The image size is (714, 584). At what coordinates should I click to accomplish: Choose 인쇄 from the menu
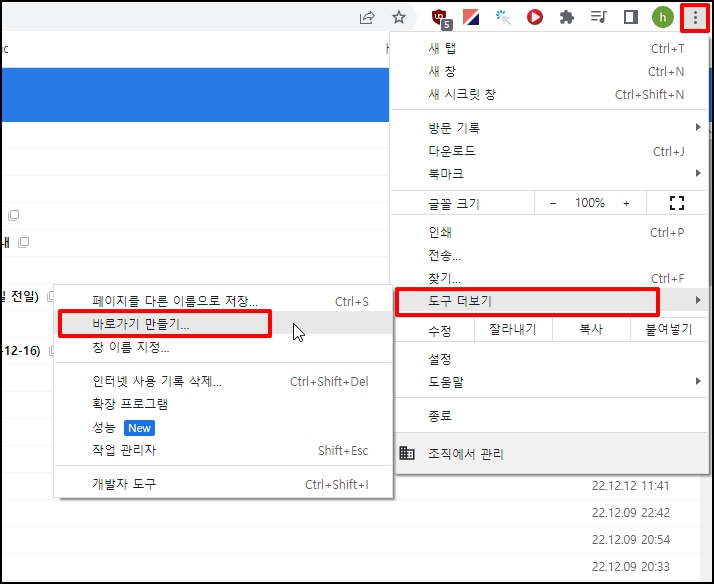tap(549, 232)
